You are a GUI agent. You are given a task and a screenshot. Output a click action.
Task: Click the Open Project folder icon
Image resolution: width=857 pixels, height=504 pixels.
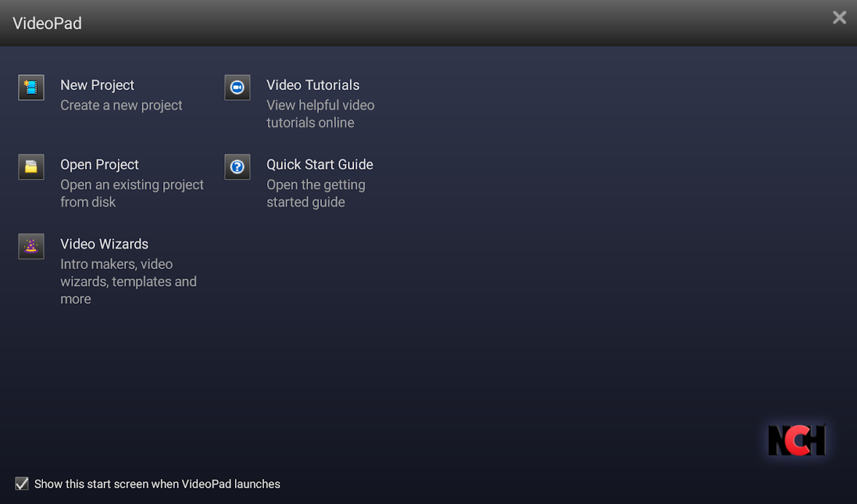[31, 167]
